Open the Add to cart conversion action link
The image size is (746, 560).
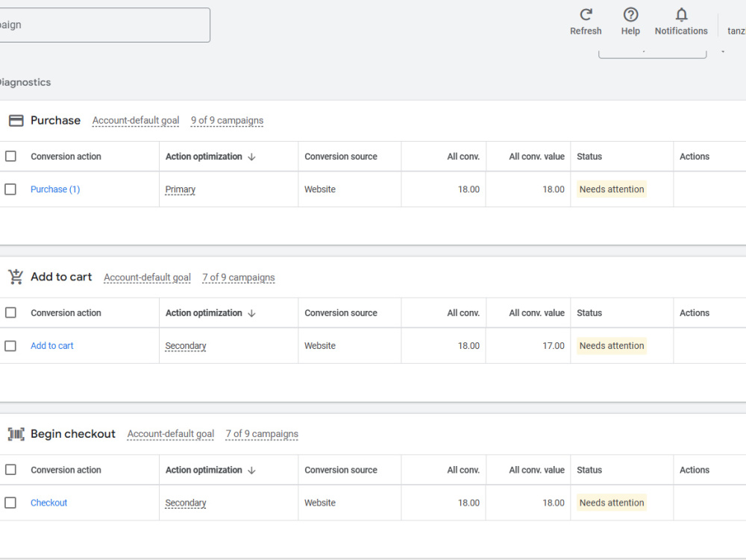(52, 345)
